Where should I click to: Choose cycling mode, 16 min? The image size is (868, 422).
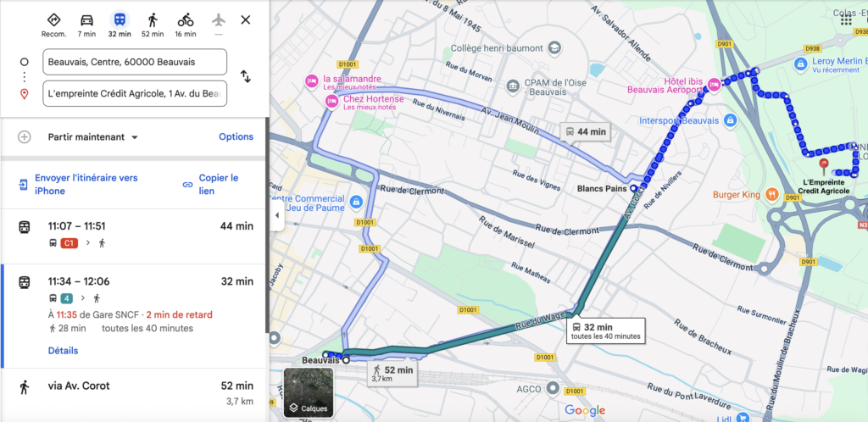coord(186,20)
